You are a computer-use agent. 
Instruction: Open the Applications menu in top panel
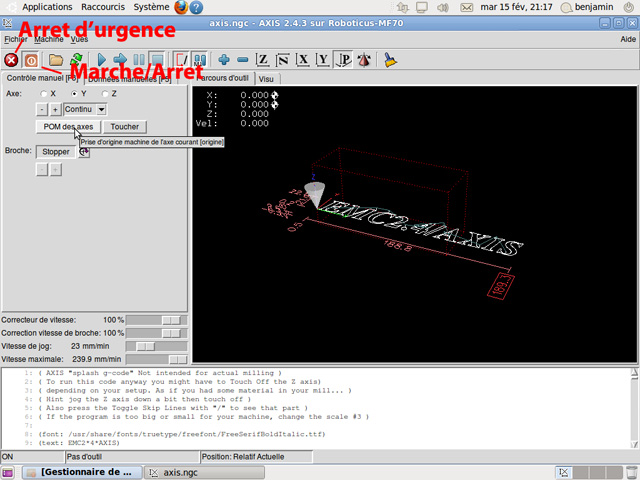pyautogui.click(x=47, y=7)
